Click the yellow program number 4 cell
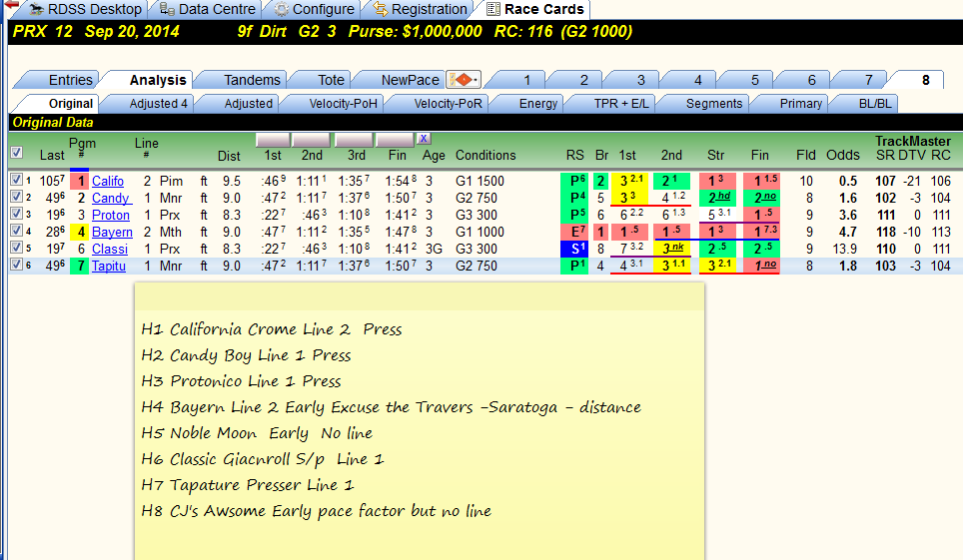Viewport: 963px width, 560px height. point(80,233)
